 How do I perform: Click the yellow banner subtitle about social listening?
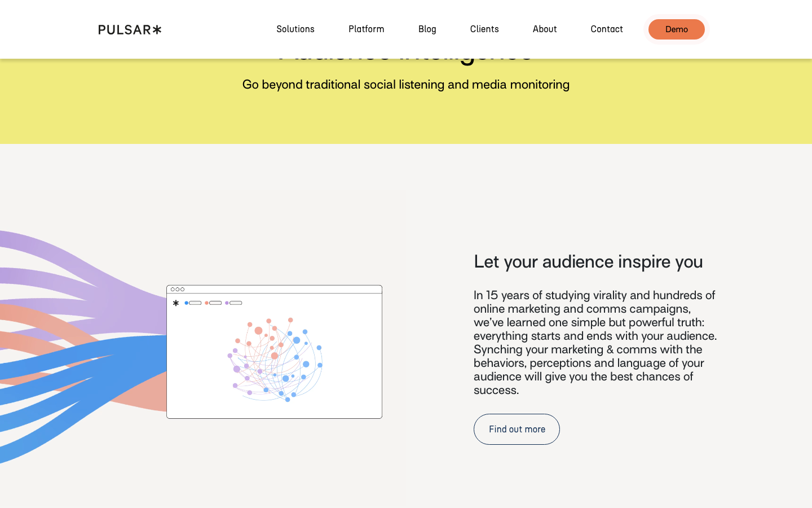pos(406,85)
